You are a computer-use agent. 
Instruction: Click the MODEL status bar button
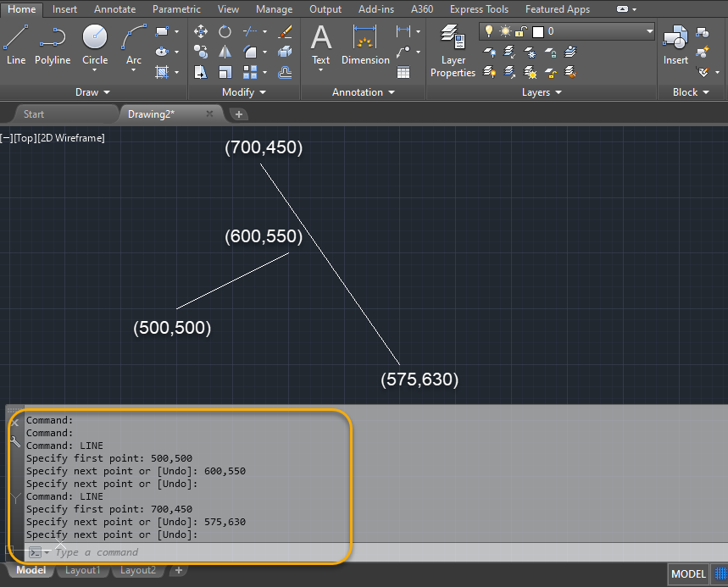point(688,574)
